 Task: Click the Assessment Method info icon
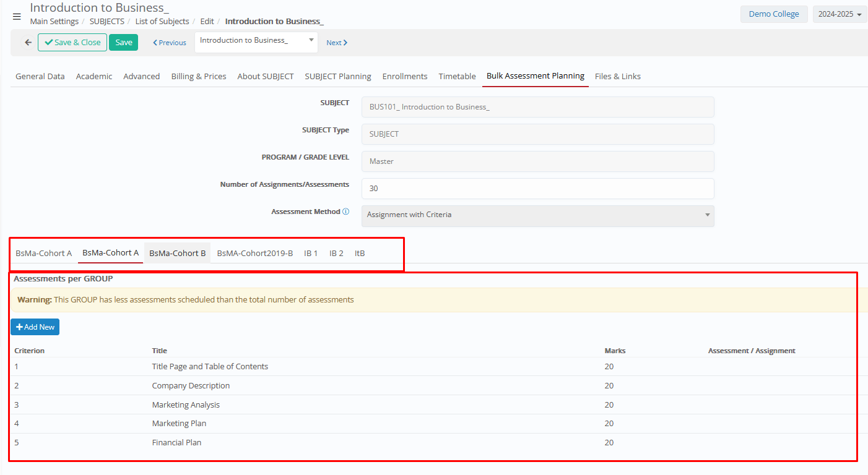(x=346, y=212)
